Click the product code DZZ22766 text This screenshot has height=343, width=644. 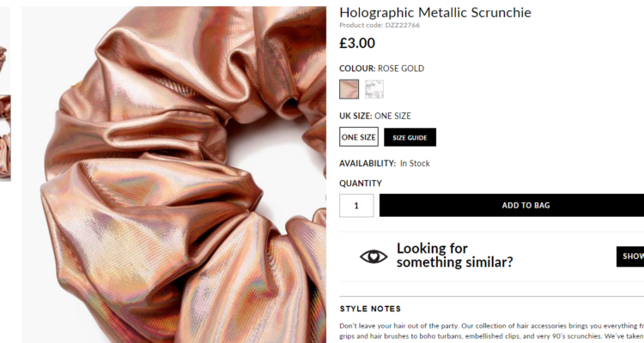(380, 25)
